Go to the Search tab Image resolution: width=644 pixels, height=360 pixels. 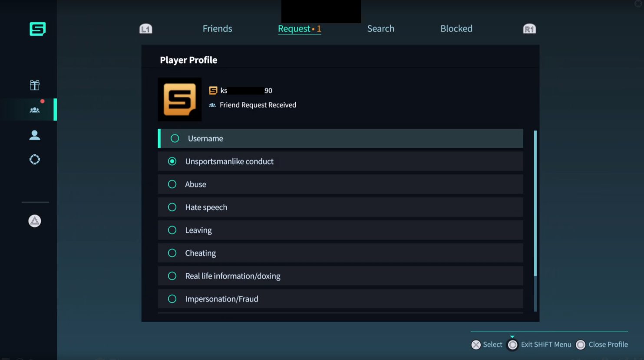(380, 29)
